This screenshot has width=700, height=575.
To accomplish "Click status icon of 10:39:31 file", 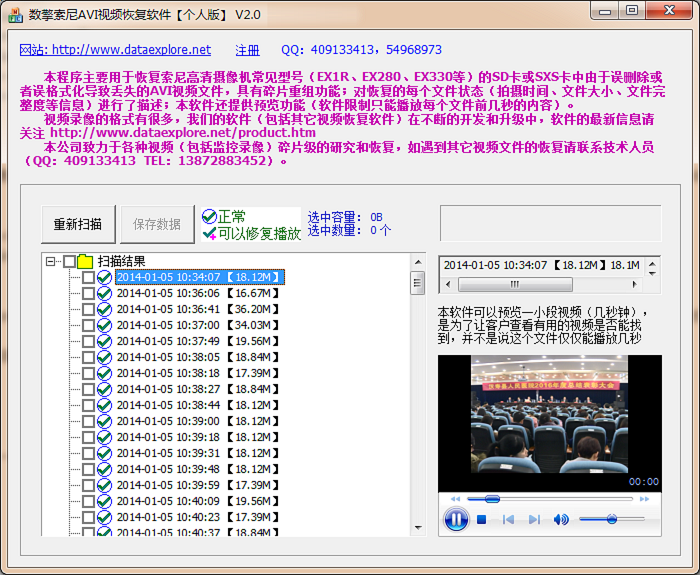I will 104,453.
